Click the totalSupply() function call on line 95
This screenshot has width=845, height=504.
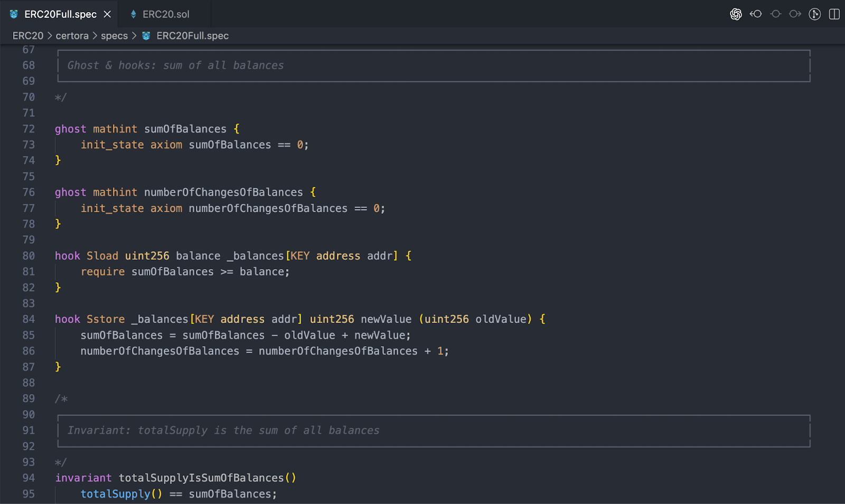pos(121,494)
